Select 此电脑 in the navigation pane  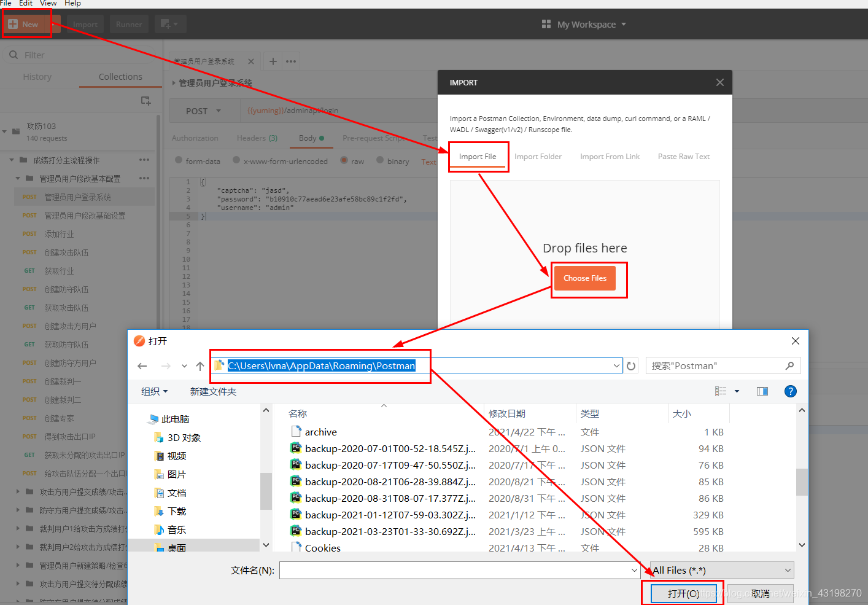pos(169,419)
